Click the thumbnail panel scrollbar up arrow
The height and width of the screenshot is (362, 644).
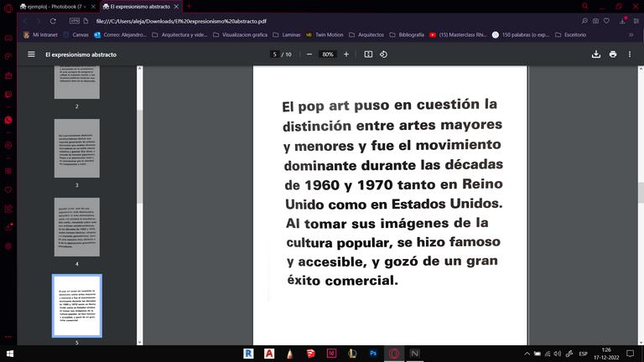[140, 69]
